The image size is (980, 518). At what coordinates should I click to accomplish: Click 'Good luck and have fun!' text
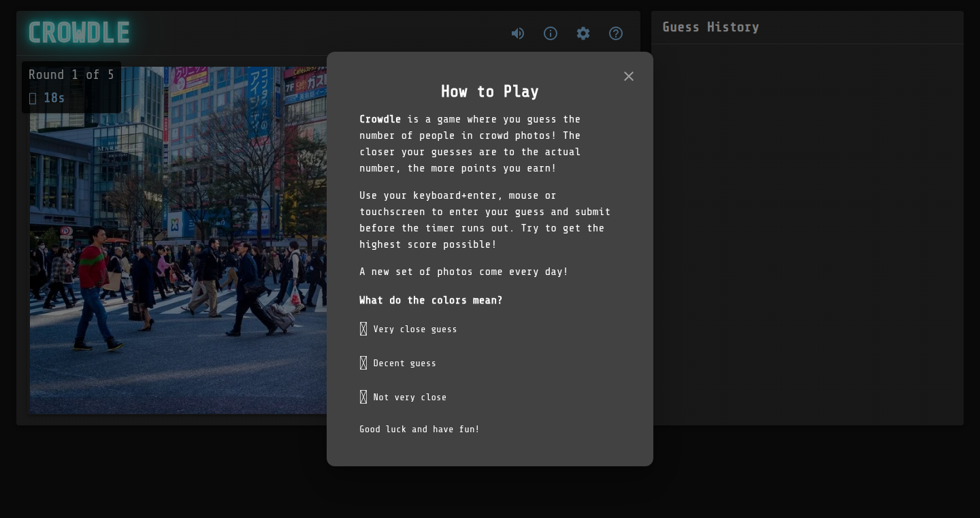[x=419, y=430]
